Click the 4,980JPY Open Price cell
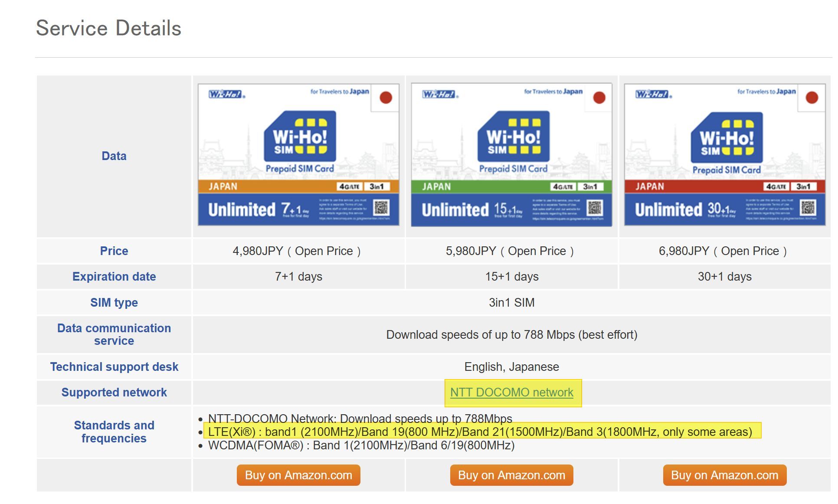The image size is (838, 504). coord(297,251)
